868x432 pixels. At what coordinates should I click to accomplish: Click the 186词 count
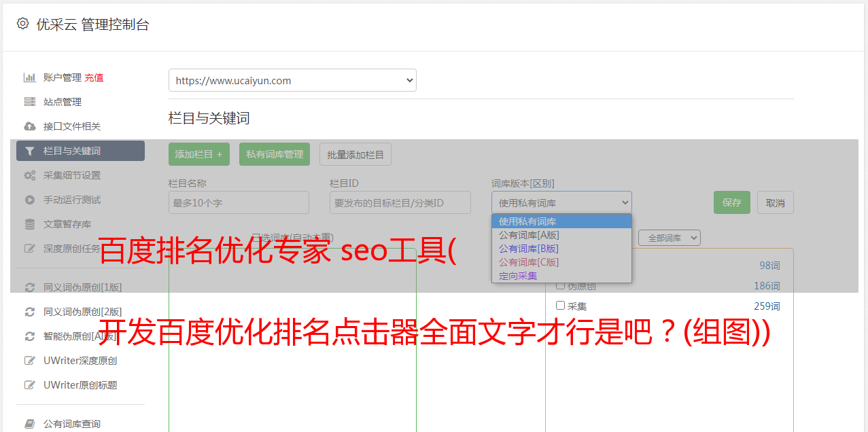(x=767, y=286)
